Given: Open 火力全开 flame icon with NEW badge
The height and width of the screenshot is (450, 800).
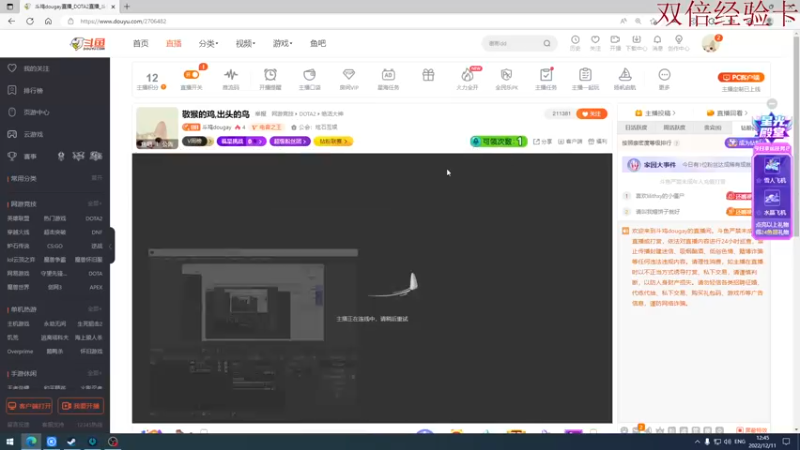Looking at the screenshot, I should coord(467,75).
